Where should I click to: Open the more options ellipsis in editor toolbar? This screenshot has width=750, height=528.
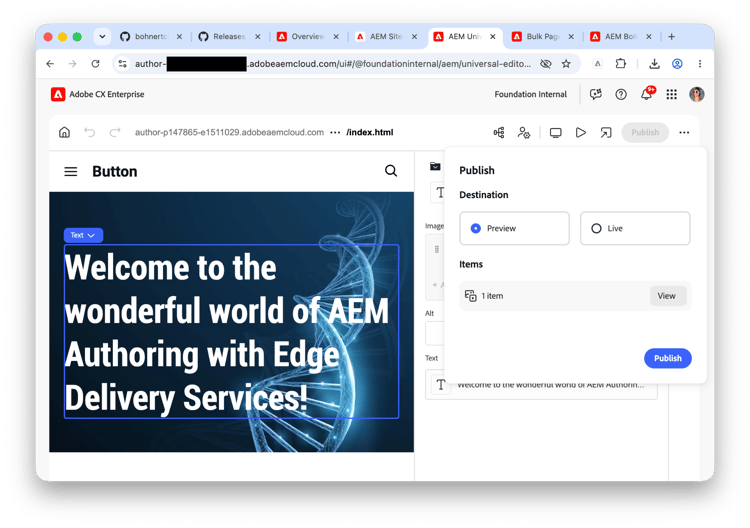pyautogui.click(x=684, y=132)
